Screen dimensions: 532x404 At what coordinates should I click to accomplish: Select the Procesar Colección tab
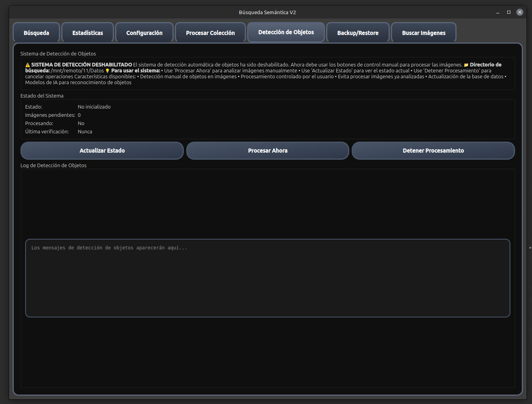point(210,33)
